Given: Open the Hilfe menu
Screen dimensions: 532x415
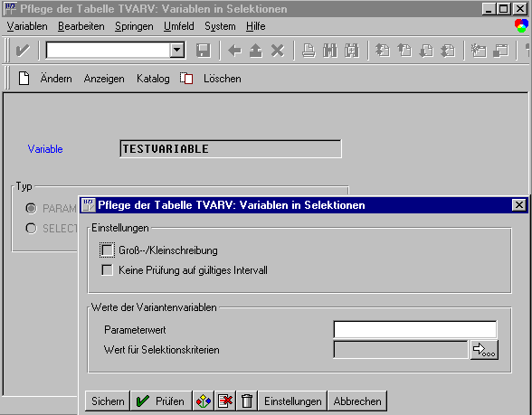Looking at the screenshot, I should point(256,26).
